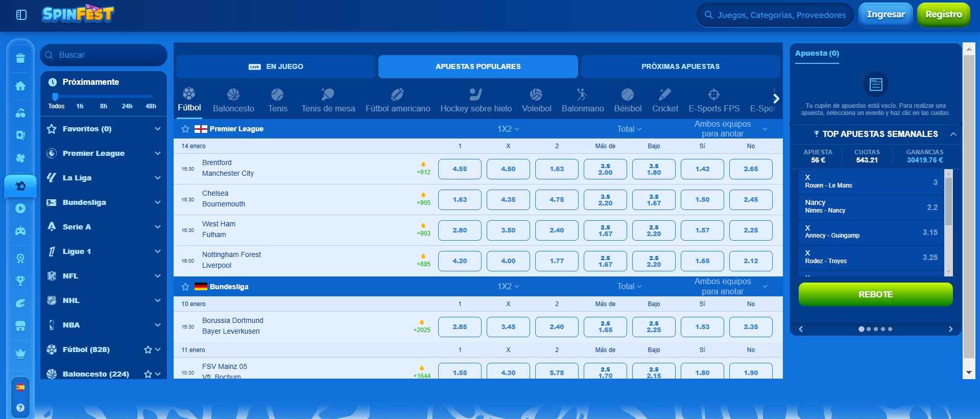980x419 pixels.
Task: Open the gift box promotions icon
Action: tap(20, 58)
